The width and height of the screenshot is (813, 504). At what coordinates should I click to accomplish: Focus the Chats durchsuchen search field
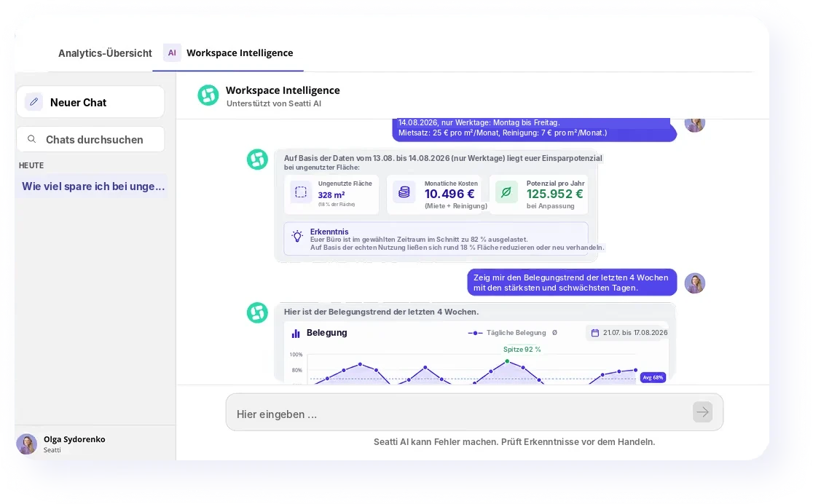click(x=91, y=140)
